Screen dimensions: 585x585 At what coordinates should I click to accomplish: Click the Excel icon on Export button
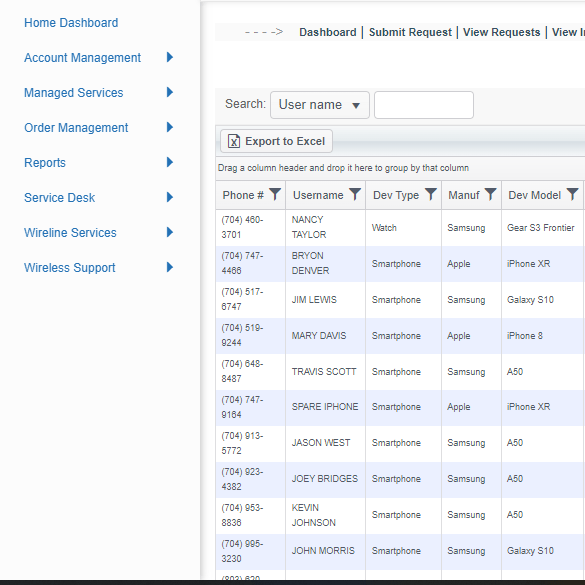[x=234, y=141]
